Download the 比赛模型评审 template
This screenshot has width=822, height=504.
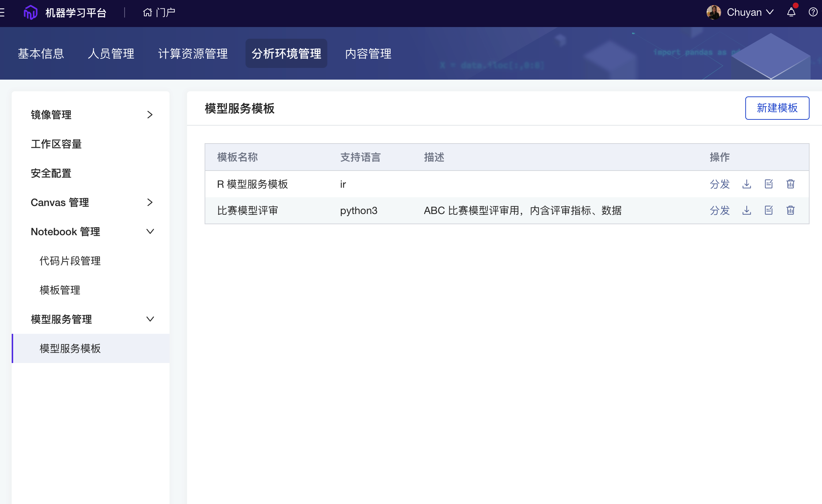pyautogui.click(x=746, y=210)
